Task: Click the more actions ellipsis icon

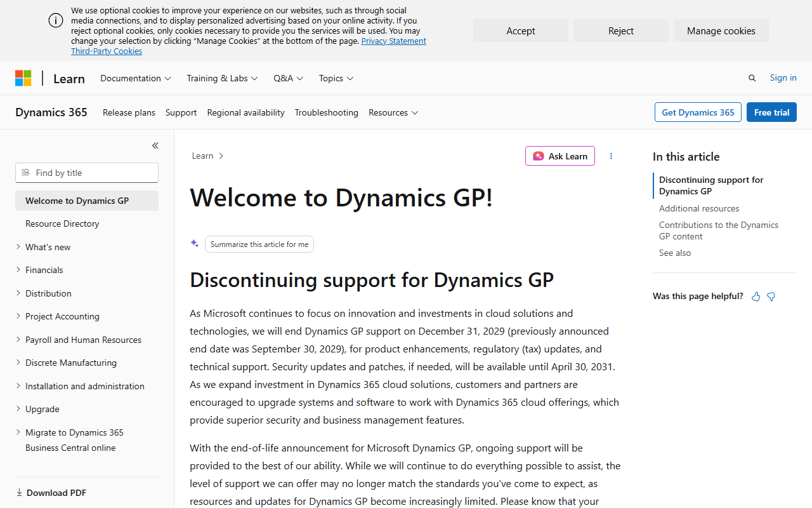Action: click(611, 156)
